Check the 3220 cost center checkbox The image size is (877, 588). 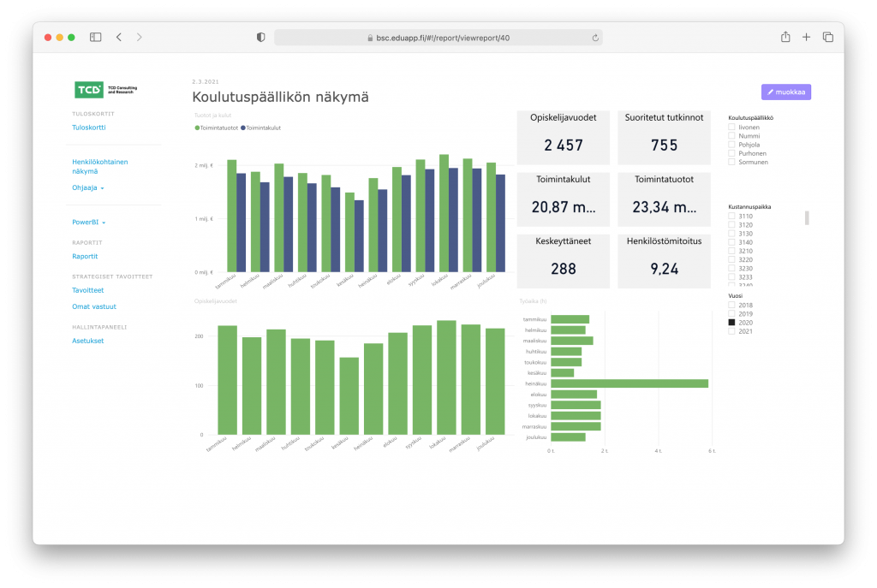(731, 259)
